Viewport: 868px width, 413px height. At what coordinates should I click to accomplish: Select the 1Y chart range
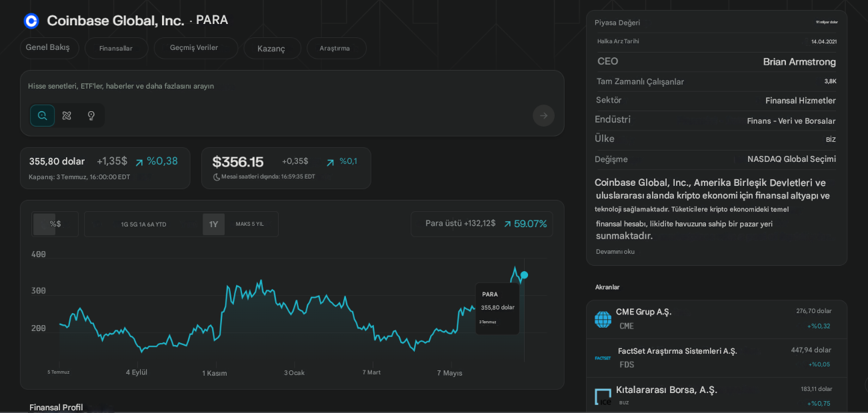213,224
